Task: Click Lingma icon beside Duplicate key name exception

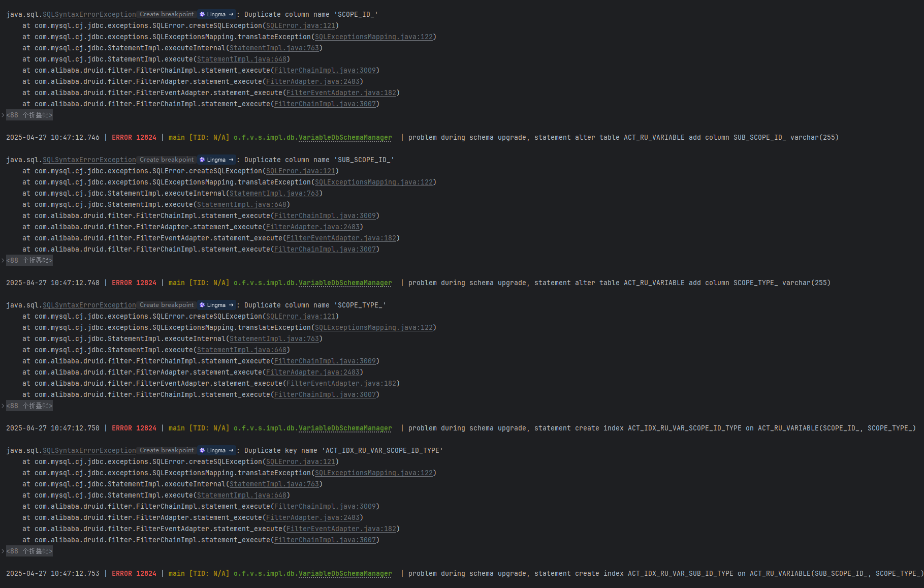Action: [203, 450]
